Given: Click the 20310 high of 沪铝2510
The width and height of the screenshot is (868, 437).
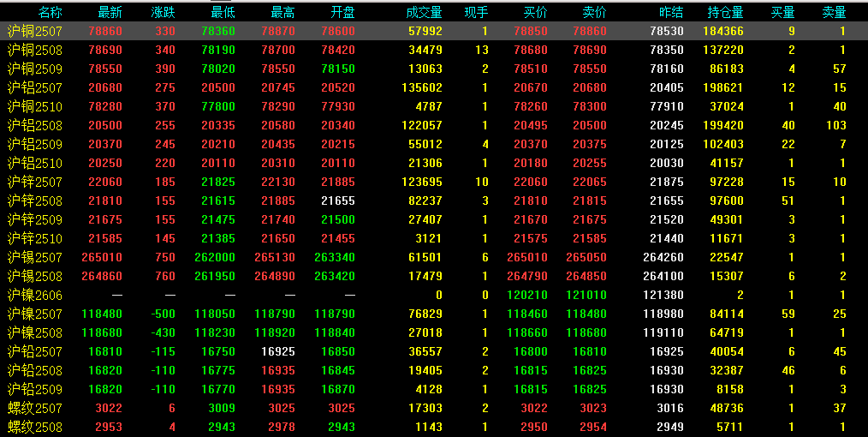Looking at the screenshot, I should point(278,164).
